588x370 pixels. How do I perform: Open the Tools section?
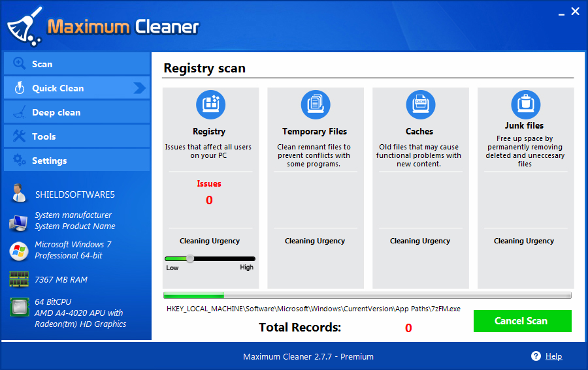tap(77, 136)
